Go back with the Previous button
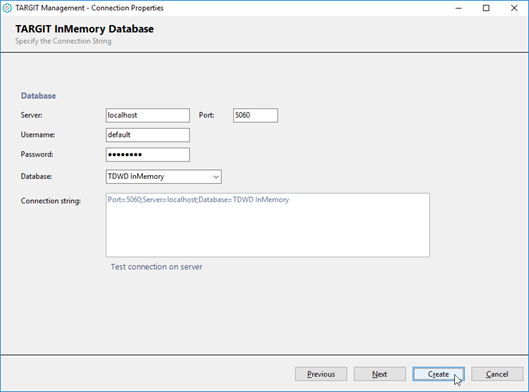The image size is (529, 392). click(x=321, y=374)
